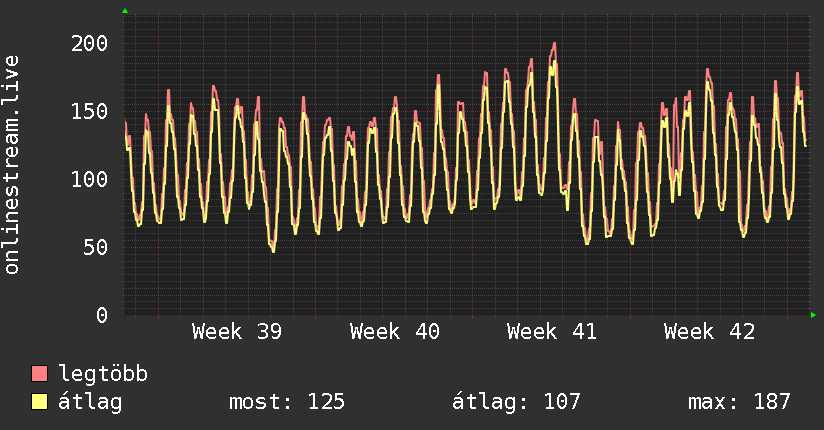
Task: Click the 150 y-axis label
Action: tap(89, 111)
